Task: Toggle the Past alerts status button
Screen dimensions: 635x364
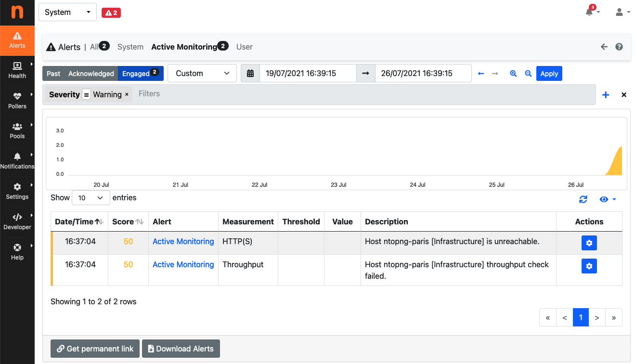Action: click(x=53, y=74)
